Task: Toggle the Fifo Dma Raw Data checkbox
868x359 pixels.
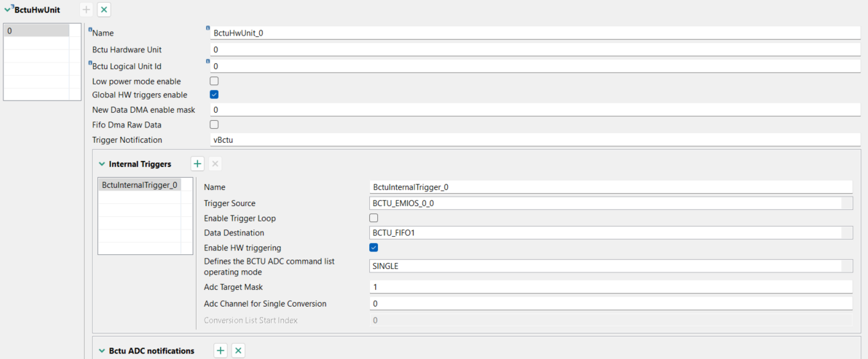Action: [214, 124]
